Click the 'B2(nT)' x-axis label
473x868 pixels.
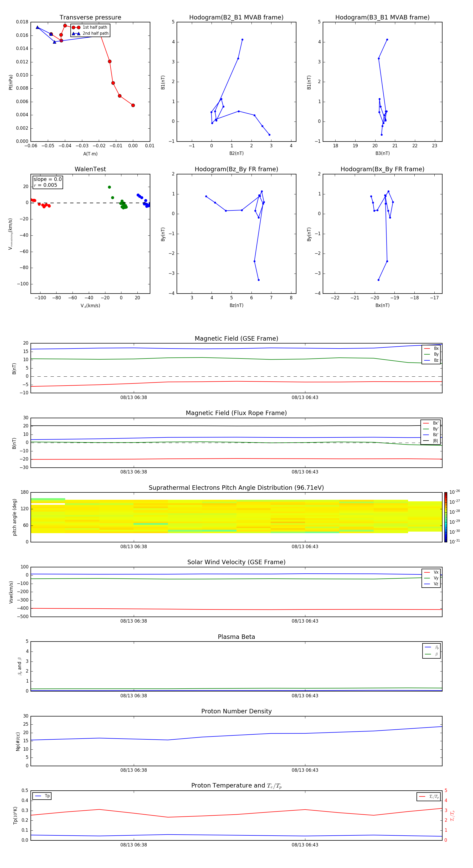tap(236, 153)
